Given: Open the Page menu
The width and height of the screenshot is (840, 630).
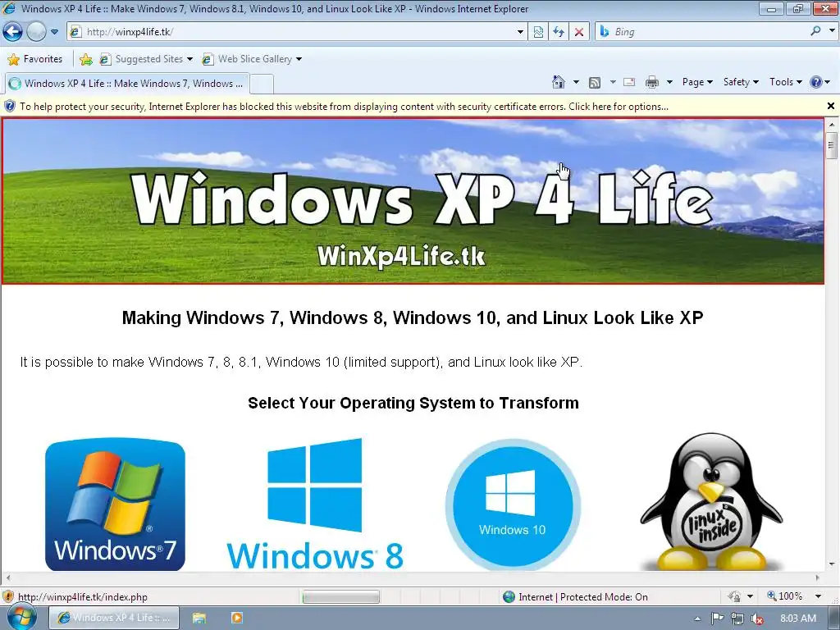Looking at the screenshot, I should (x=697, y=82).
